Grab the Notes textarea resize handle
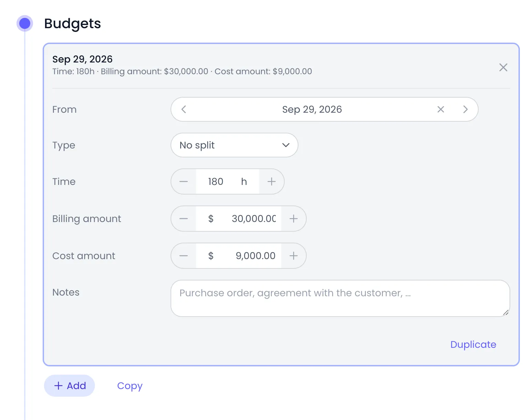This screenshot has height=420, width=524. pos(505,312)
